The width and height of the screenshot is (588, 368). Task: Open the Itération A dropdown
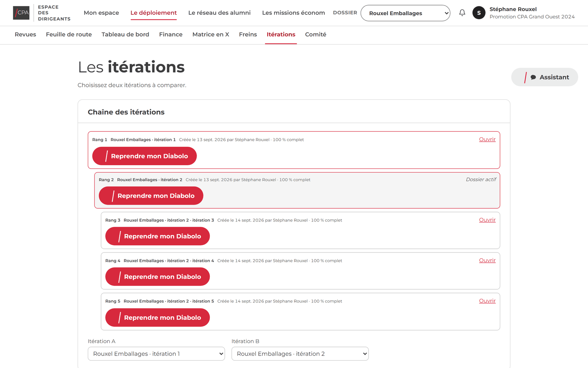tap(156, 354)
